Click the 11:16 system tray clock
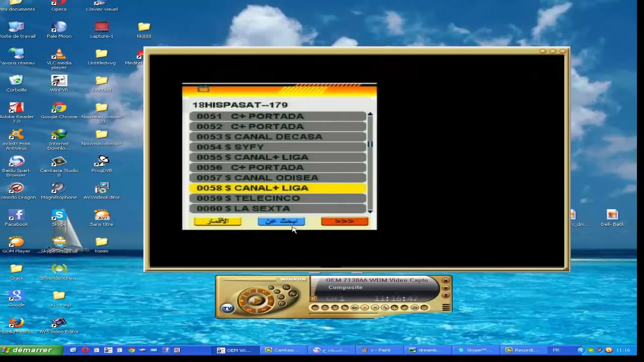This screenshot has width=644, height=362. (x=623, y=350)
